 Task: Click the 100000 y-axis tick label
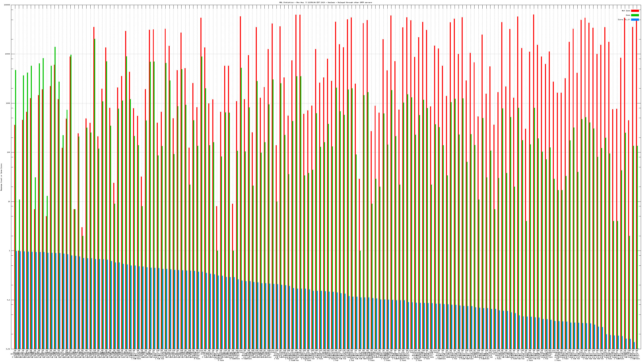tap(7, 5)
